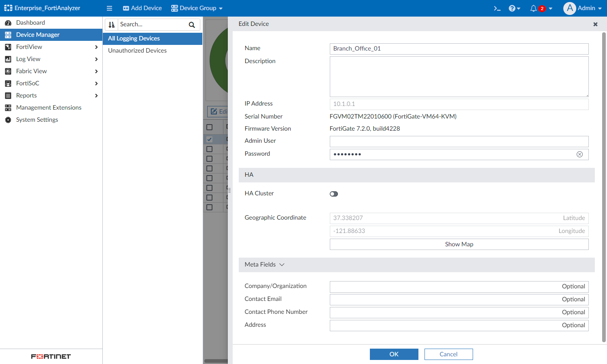Open the CLI console icon
Viewport: 607px width, 364px height.
coord(497,8)
